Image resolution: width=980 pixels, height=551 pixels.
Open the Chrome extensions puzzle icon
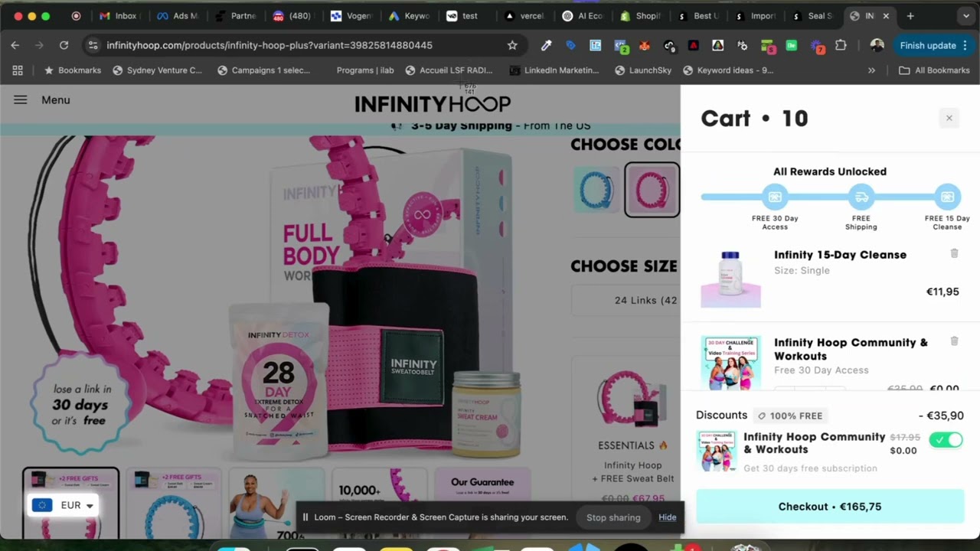coord(841,45)
